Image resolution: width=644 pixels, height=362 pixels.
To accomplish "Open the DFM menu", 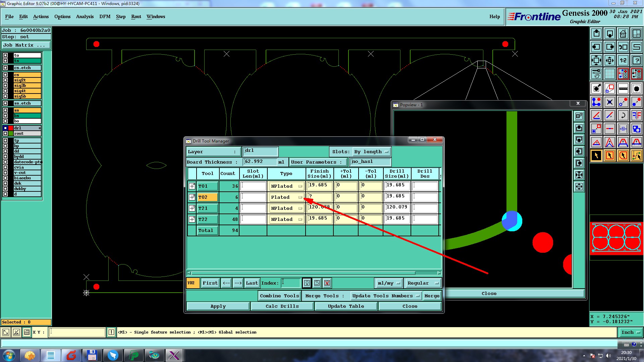I will (x=105, y=16).
